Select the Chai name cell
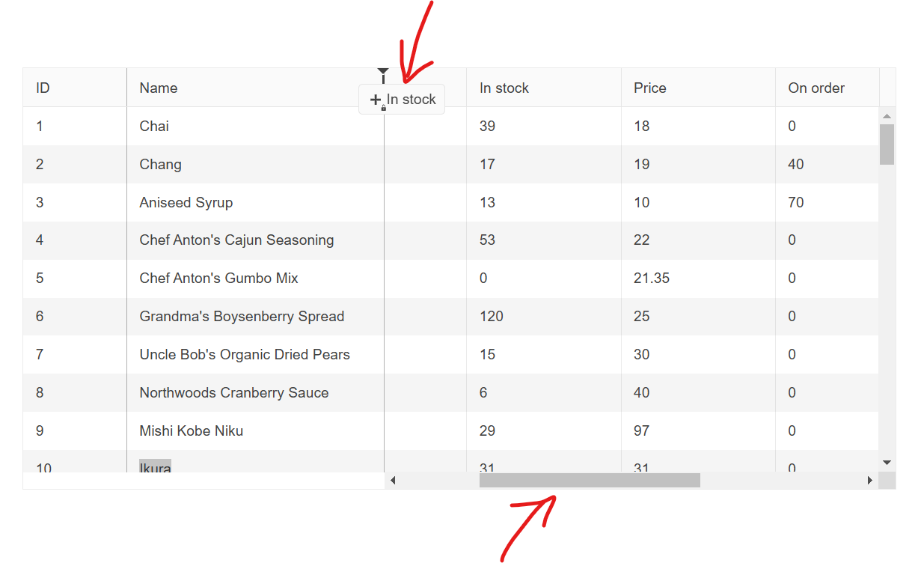 click(x=154, y=126)
